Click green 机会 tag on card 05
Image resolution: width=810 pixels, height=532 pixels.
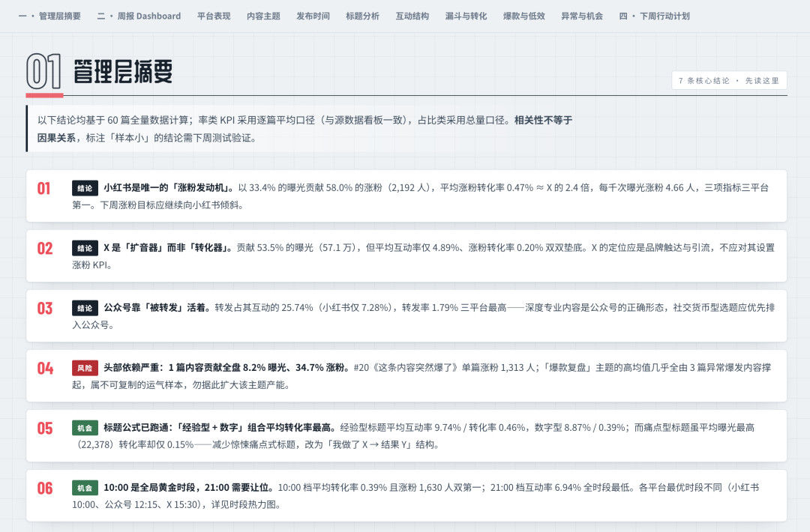coord(85,428)
